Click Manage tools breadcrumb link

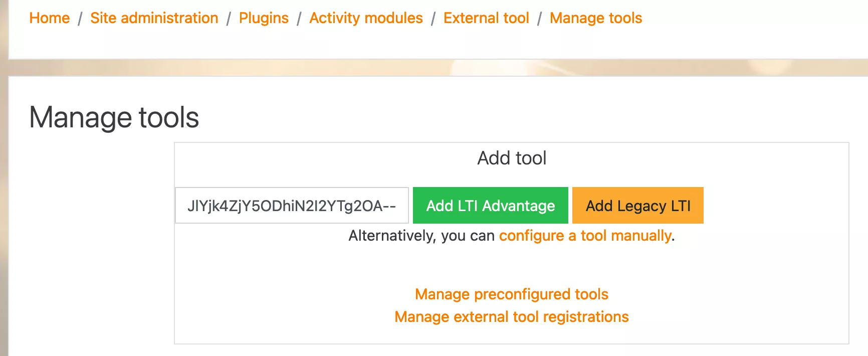tap(596, 18)
